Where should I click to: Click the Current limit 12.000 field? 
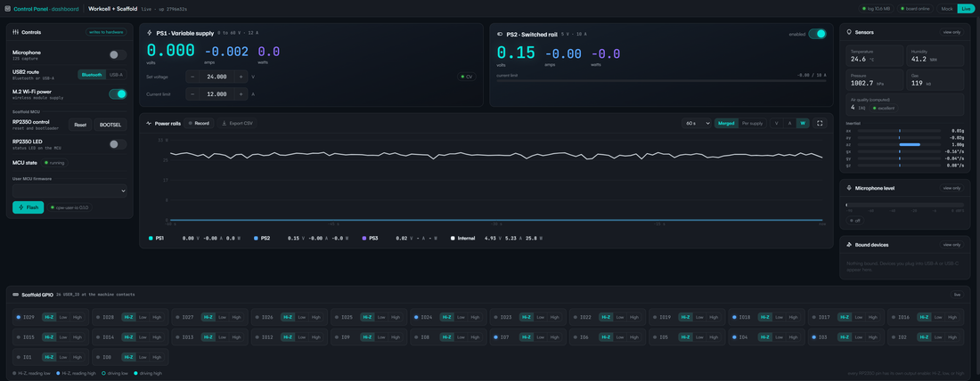(216, 93)
